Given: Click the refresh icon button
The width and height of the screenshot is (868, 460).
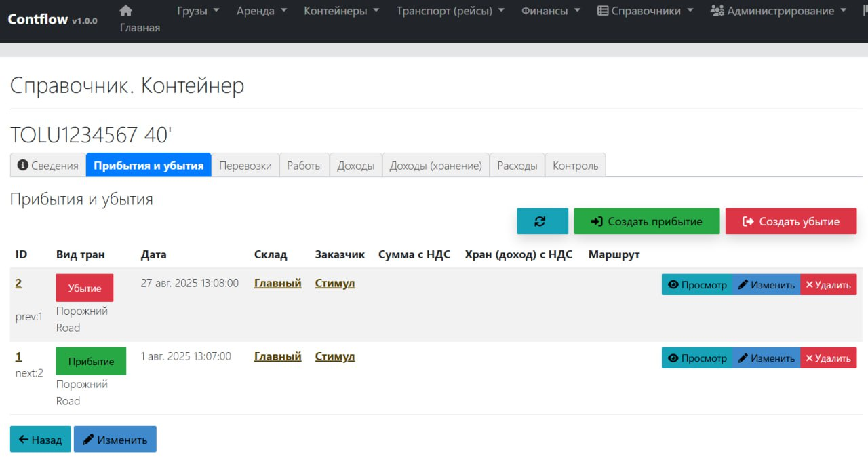Looking at the screenshot, I should [x=542, y=221].
